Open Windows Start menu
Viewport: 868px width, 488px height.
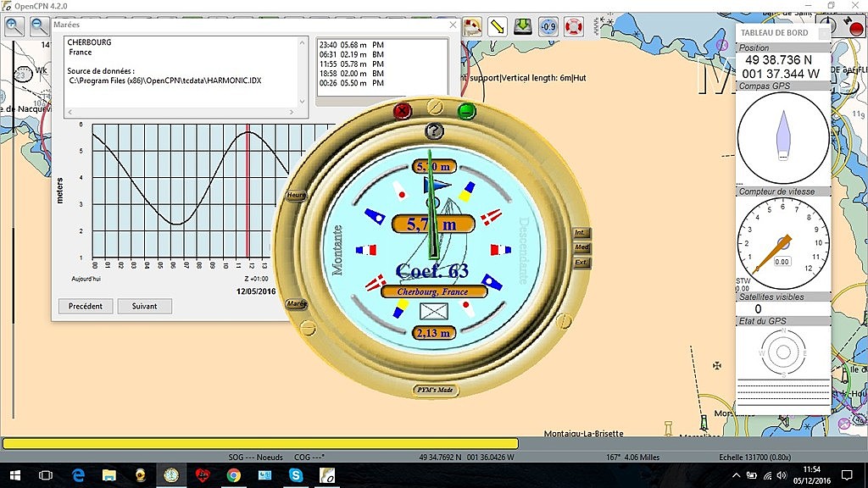(x=15, y=475)
